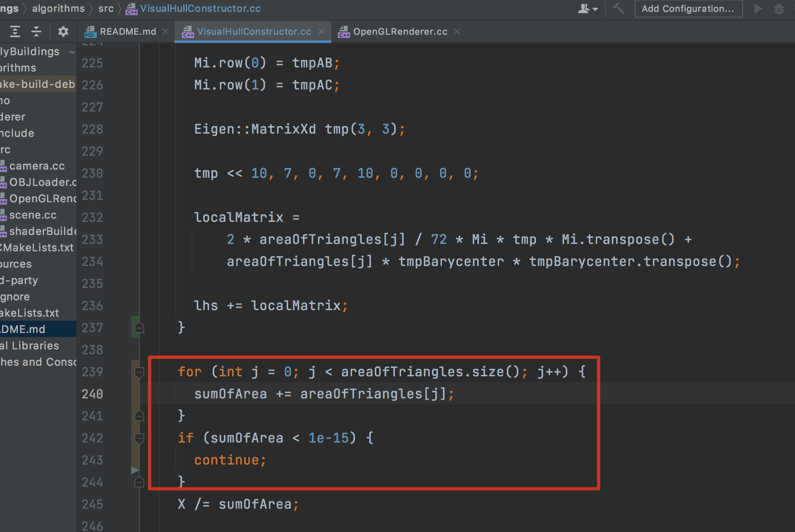Image resolution: width=795 pixels, height=532 pixels.
Task: Open the project panel settings gear
Action: pyautogui.click(x=63, y=31)
